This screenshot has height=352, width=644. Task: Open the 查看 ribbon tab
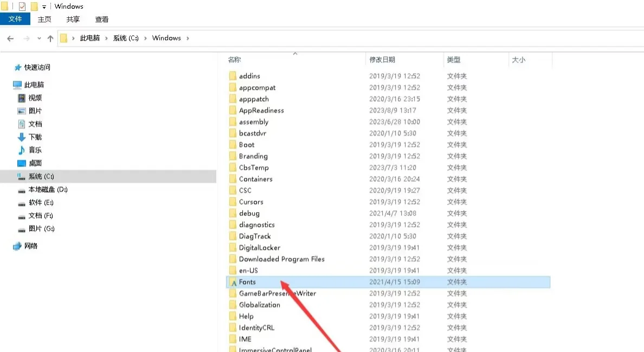[102, 20]
